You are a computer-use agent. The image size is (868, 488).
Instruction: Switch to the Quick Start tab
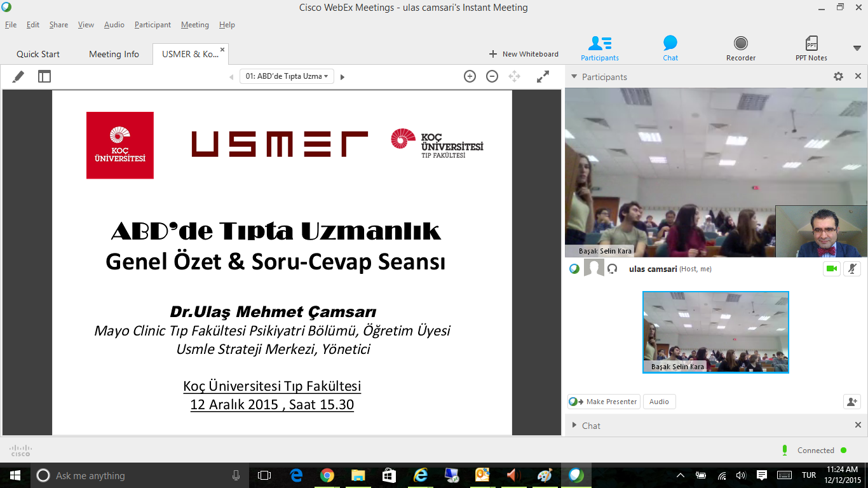[38, 54]
